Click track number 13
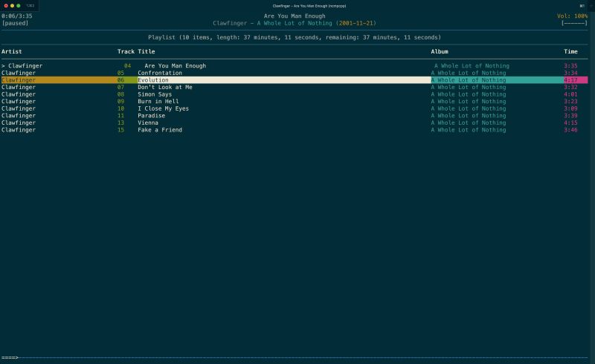This screenshot has width=595, height=364. point(120,123)
